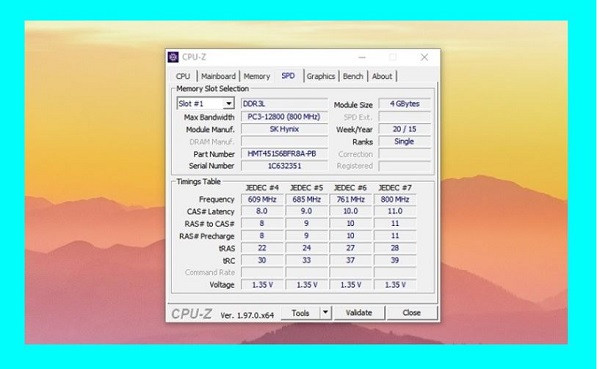Click the JEDEC #5 column header

pyautogui.click(x=307, y=188)
